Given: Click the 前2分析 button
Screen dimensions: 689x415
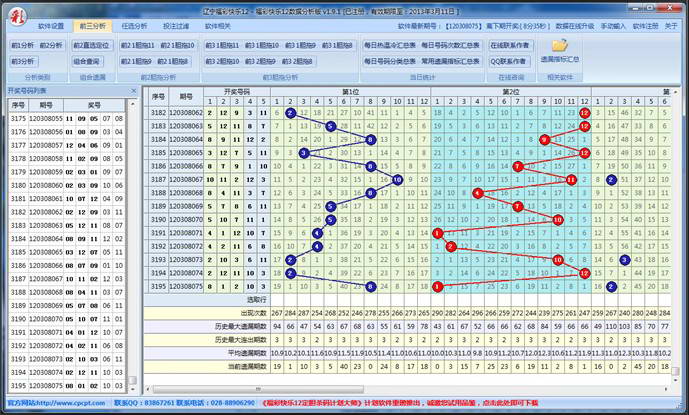Looking at the screenshot, I should [51, 45].
